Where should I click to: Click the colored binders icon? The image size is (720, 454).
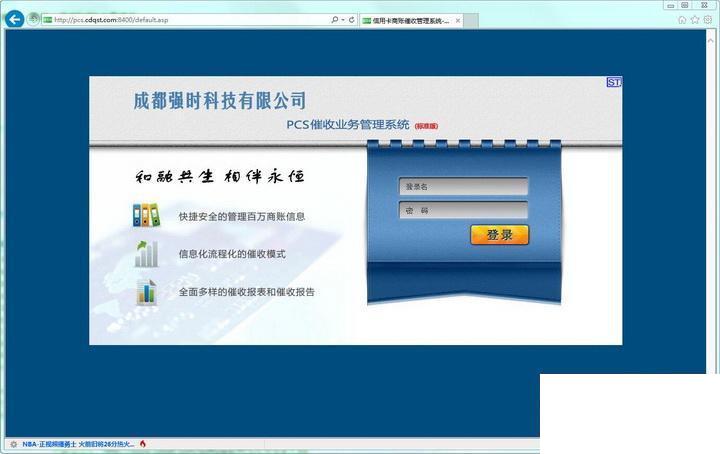[146, 215]
